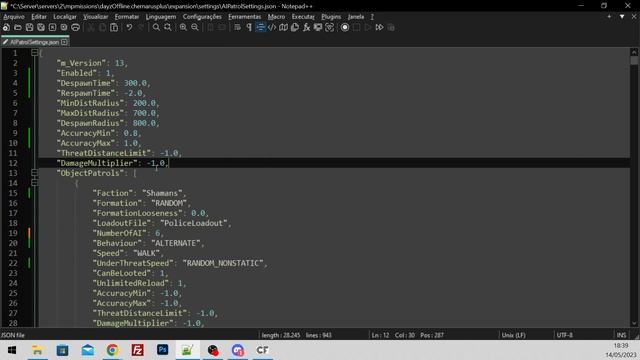640x360 pixels.
Task: Open the Macro menu
Action: tap(276, 17)
